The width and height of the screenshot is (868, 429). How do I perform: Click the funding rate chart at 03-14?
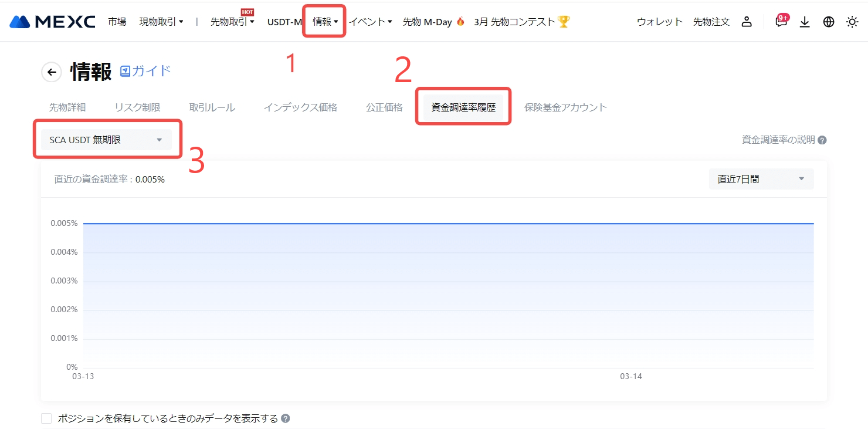(631, 293)
